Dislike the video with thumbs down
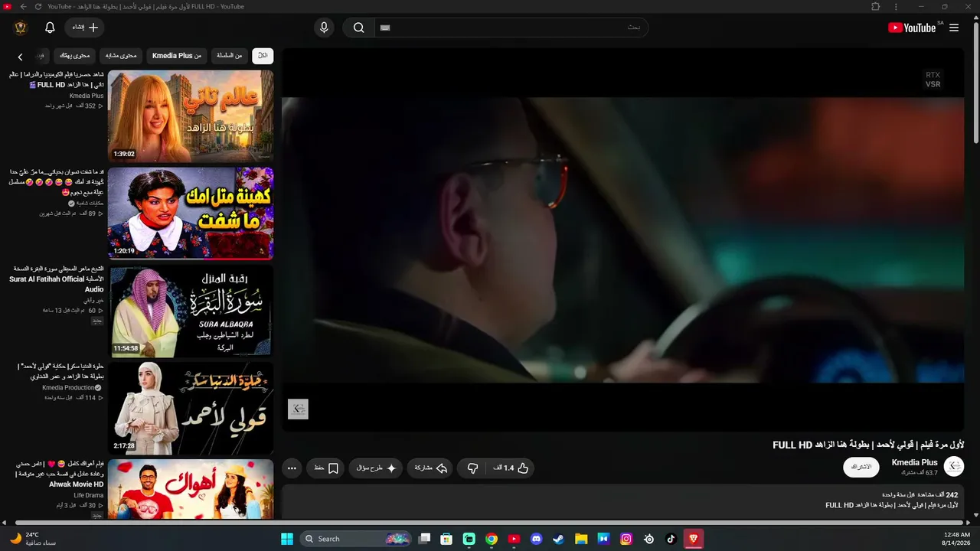 point(473,468)
